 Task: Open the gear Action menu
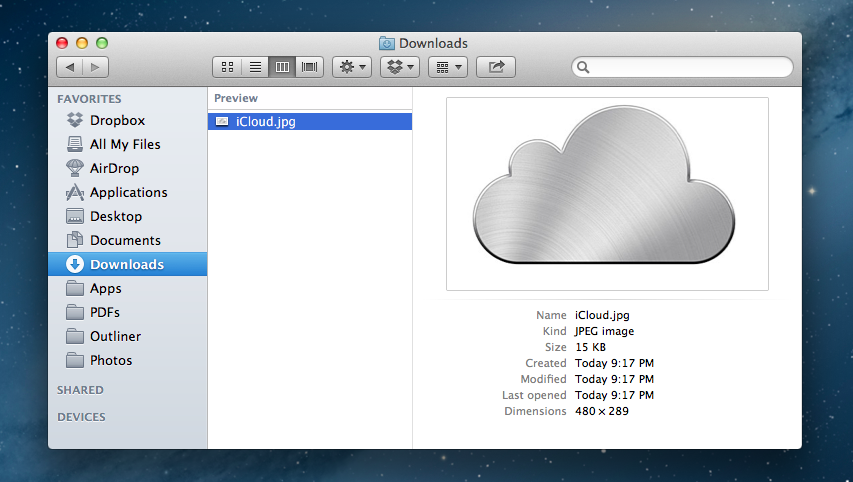coord(352,67)
